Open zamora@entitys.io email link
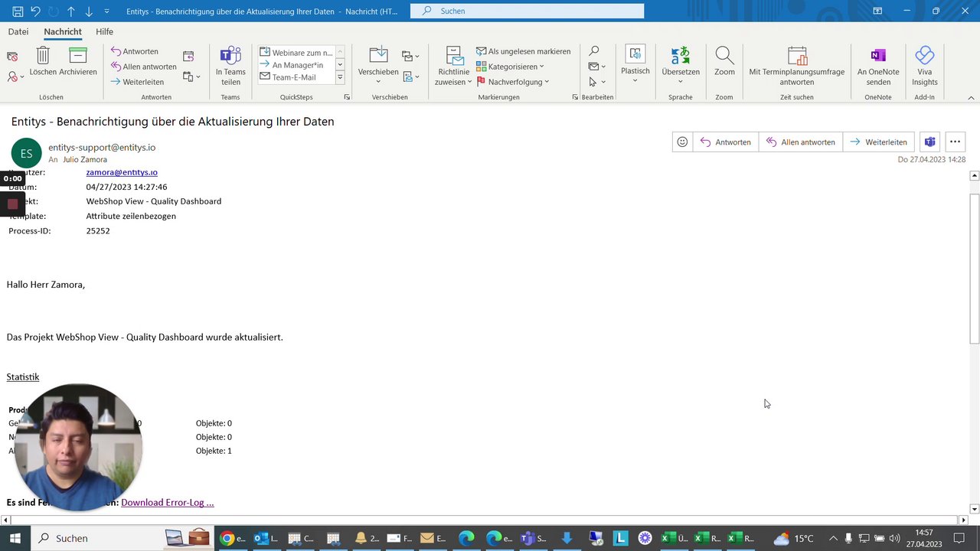Screen dimensions: 980x551 click(122, 172)
